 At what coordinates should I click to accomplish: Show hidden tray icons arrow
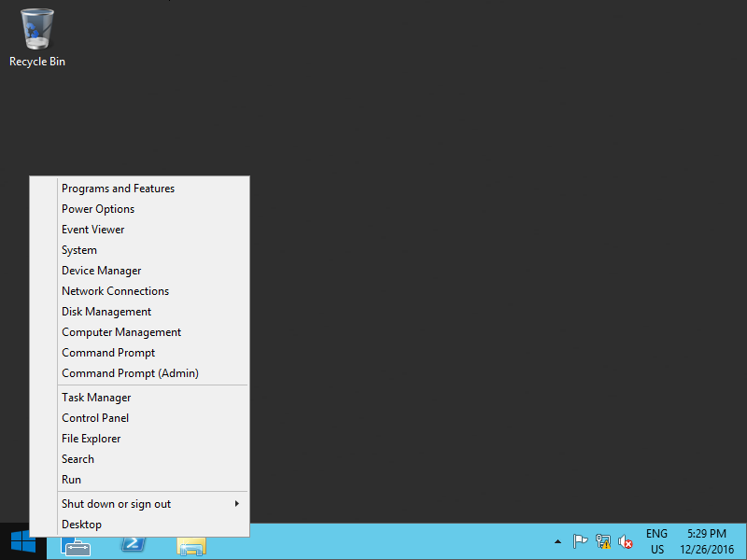click(557, 542)
